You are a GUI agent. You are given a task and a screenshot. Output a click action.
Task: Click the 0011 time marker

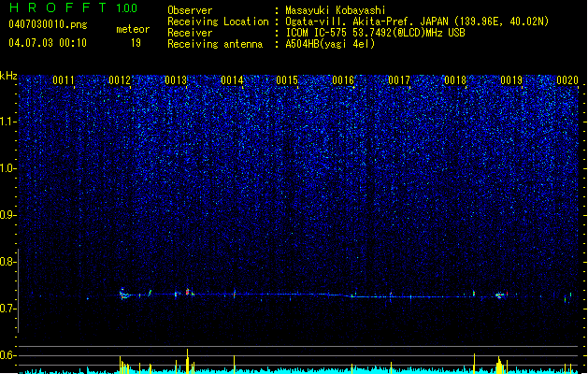[x=64, y=80]
